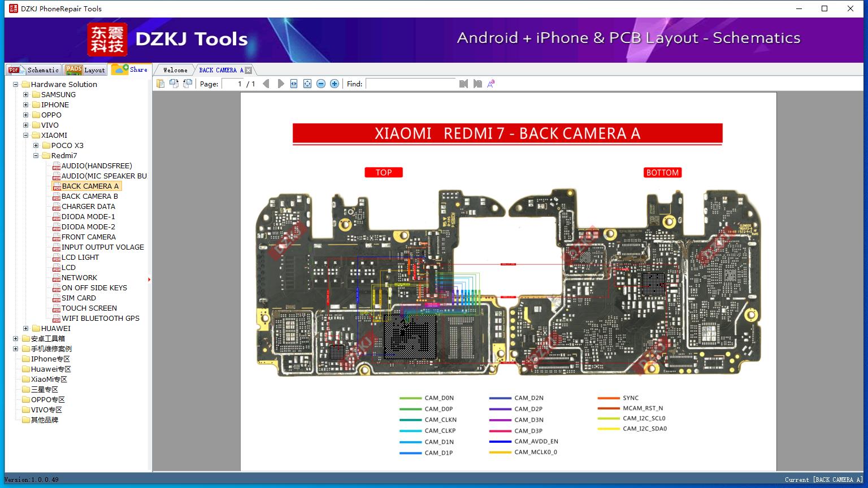The image size is (868, 488).
Task: Click the copy document icon in PDF toolbar
Action: click(x=160, y=84)
